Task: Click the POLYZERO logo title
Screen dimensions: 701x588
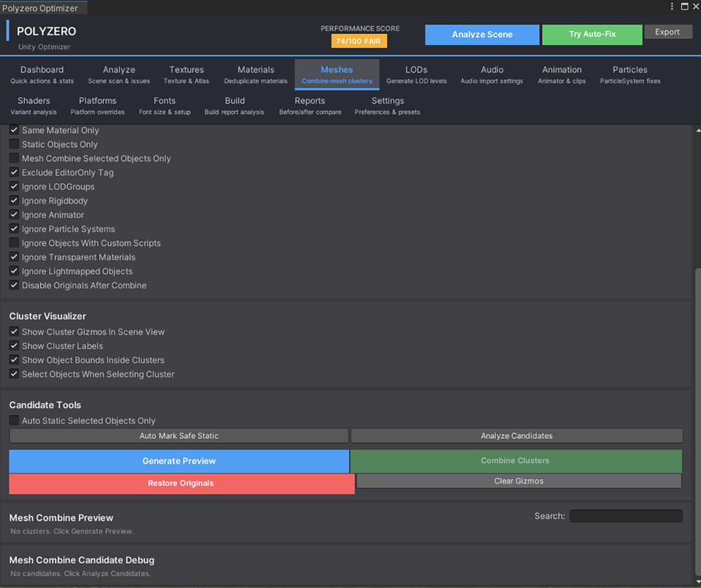Action: [46, 32]
